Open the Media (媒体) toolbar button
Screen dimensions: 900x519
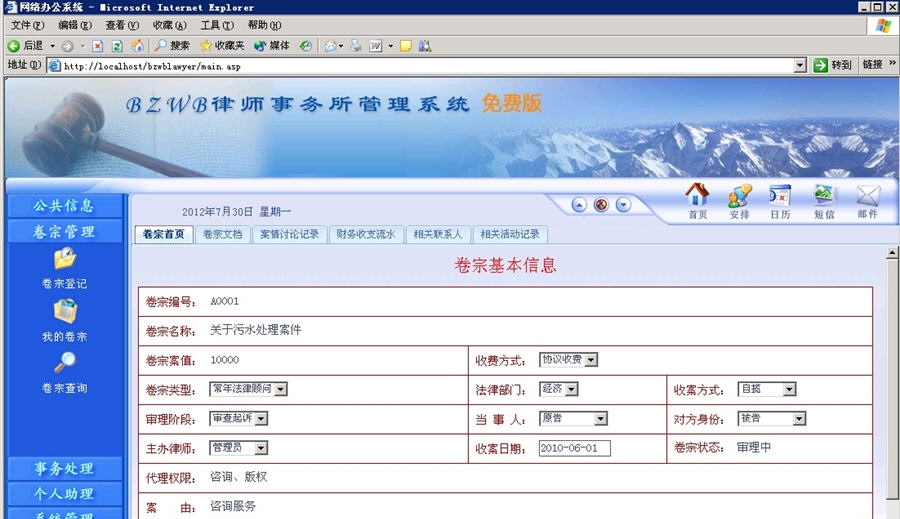[272, 45]
